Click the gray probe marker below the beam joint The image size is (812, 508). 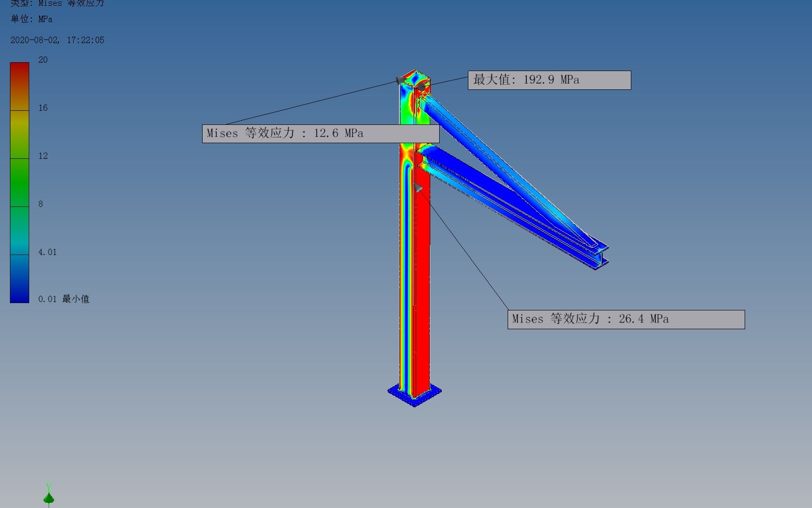click(x=418, y=187)
